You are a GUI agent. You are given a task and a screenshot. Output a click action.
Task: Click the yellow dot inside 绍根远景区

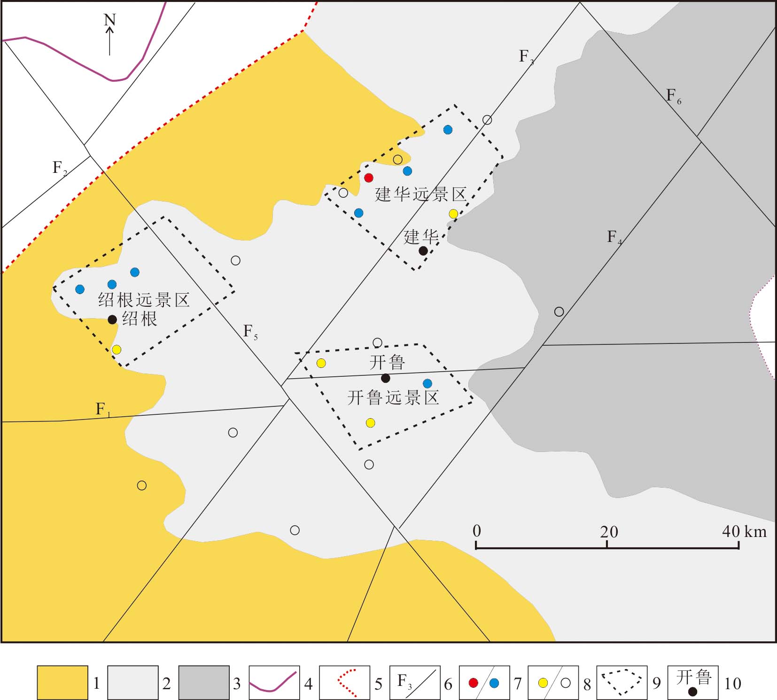coord(117,350)
